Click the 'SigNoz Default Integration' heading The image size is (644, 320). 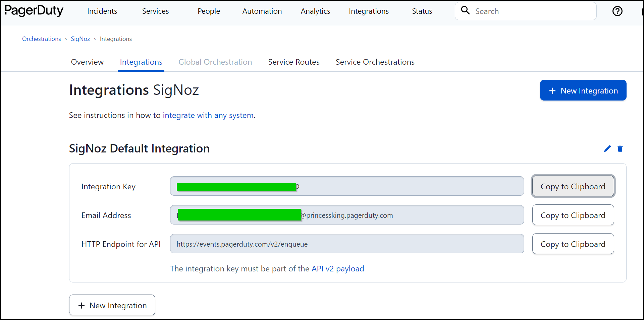point(139,148)
